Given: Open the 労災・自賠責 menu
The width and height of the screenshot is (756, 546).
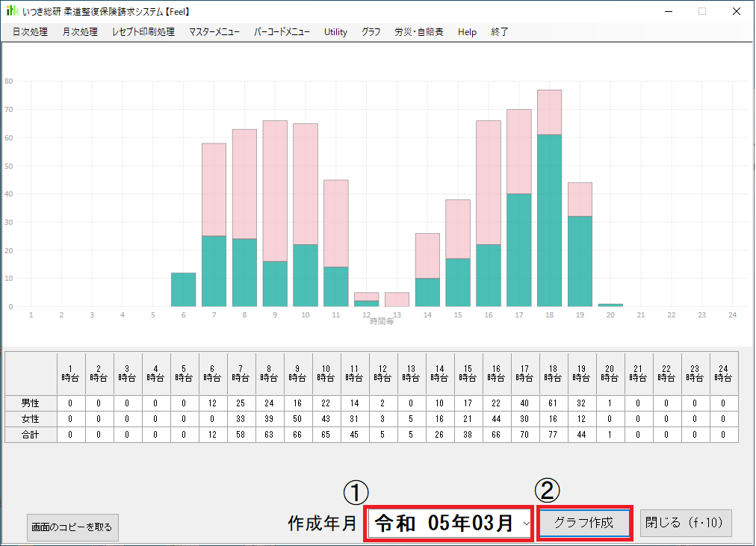Looking at the screenshot, I should [419, 32].
